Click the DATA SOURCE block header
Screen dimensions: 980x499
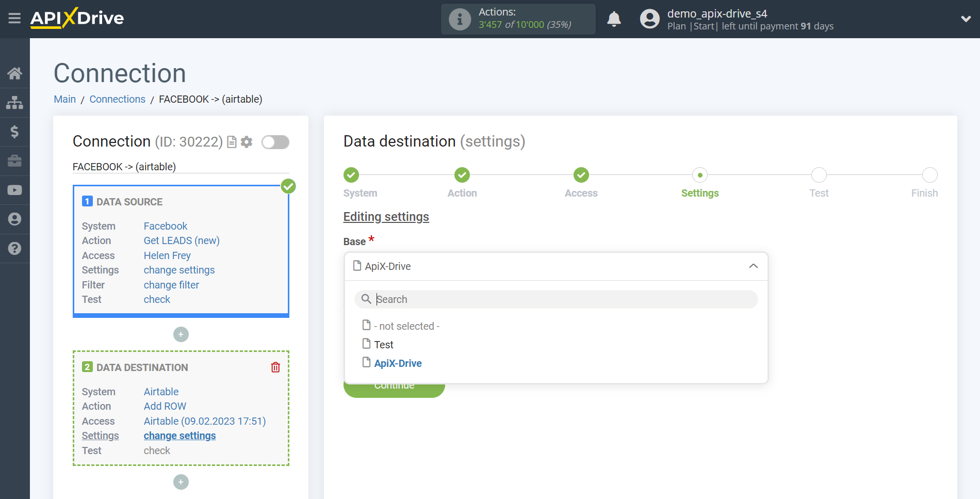[x=129, y=202]
